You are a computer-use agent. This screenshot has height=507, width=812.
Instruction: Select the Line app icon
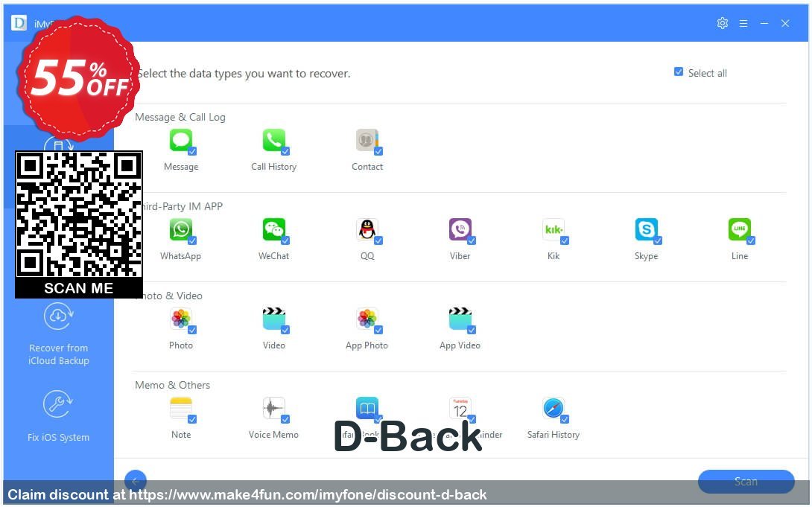[740, 229]
